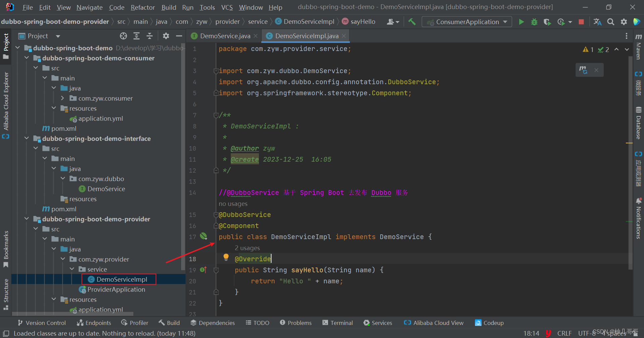
Task: Fold the sayHello method on line 19
Action: tap(216, 270)
